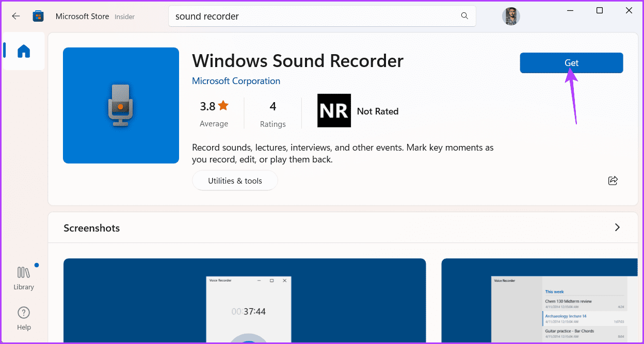Click the Windows Sound Recorder app tile

pyautogui.click(x=121, y=105)
